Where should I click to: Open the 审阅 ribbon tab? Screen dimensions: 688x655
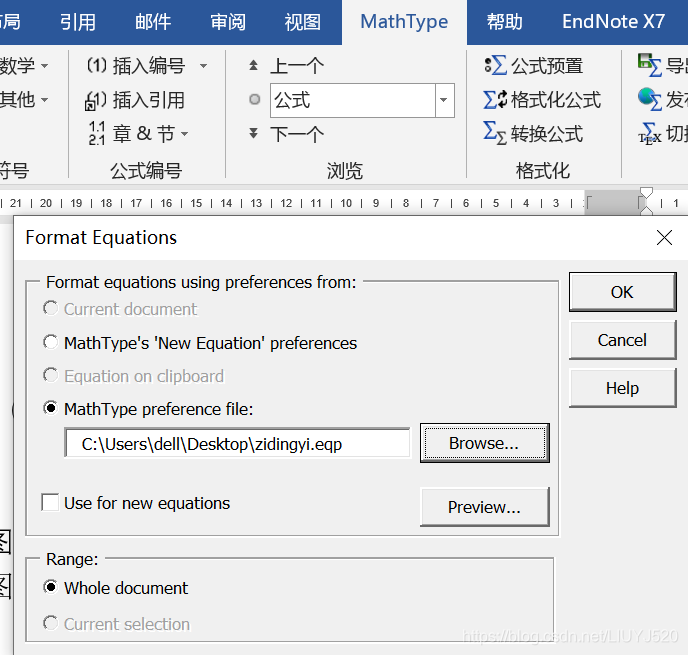coord(228,21)
